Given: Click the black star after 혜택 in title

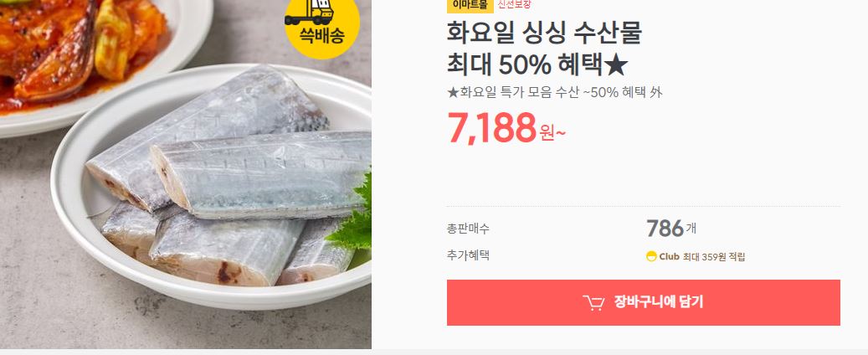Looking at the screenshot, I should (x=616, y=66).
